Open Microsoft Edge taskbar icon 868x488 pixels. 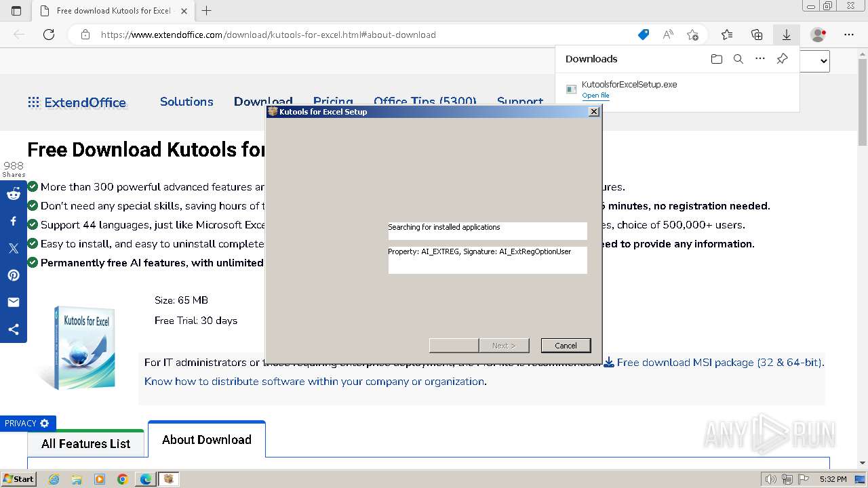[x=146, y=479]
